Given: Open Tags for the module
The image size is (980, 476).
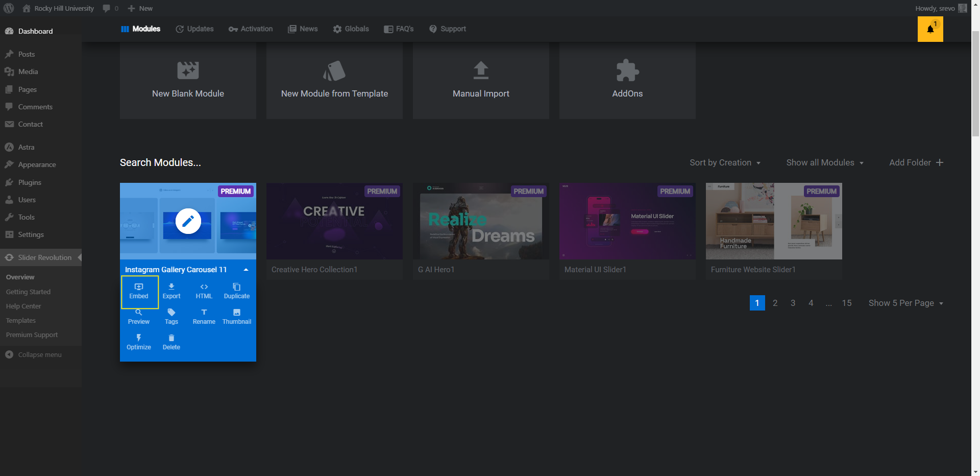Looking at the screenshot, I should pyautogui.click(x=171, y=317).
